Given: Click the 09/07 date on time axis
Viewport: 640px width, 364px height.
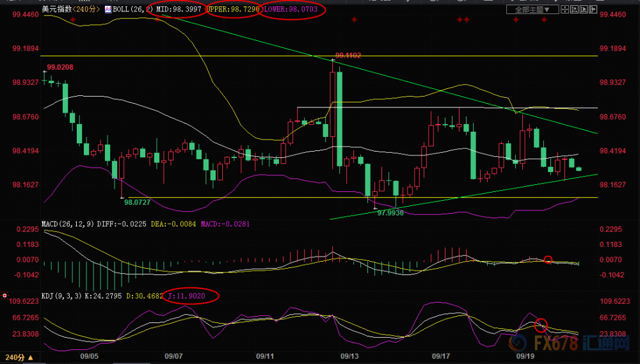Looking at the screenshot, I should [x=173, y=356].
